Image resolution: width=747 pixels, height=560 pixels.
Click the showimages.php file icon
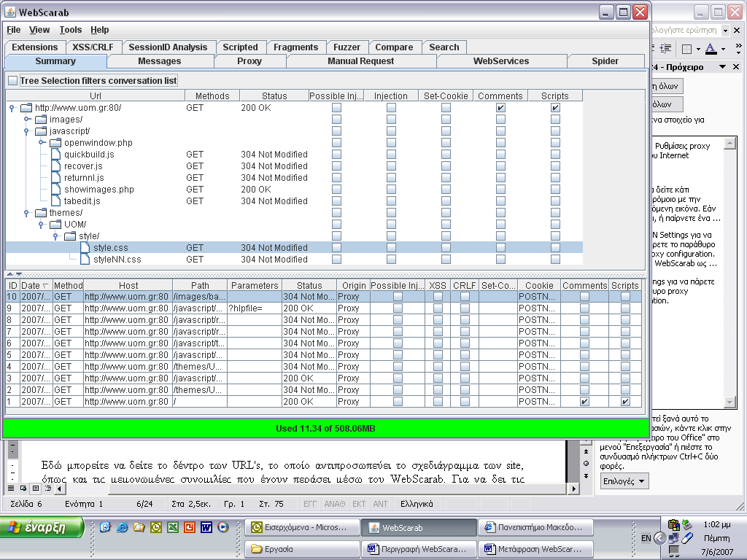click(56, 189)
